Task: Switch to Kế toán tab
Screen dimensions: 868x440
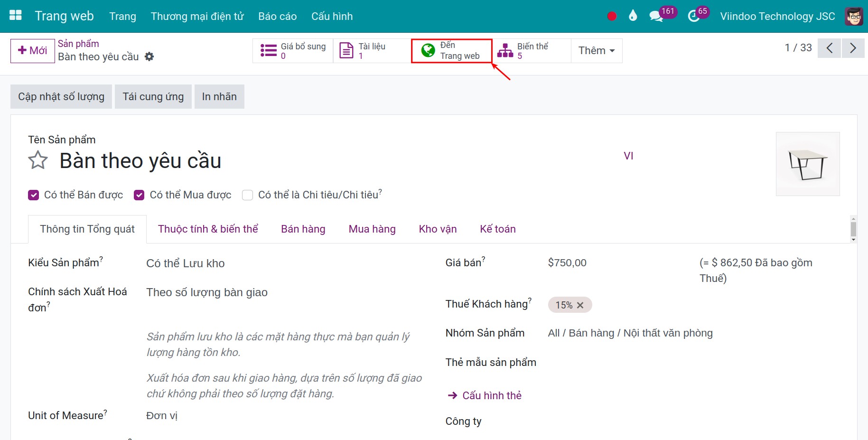Action: 498,229
